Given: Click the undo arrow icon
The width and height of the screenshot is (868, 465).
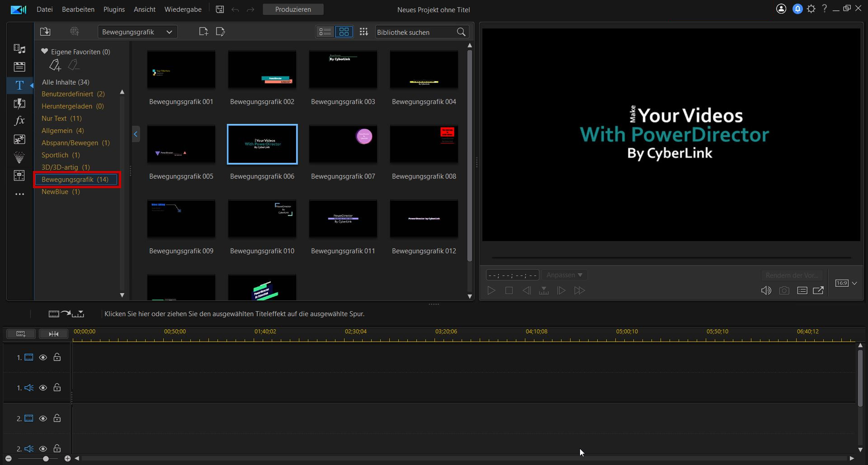Looking at the screenshot, I should pyautogui.click(x=235, y=9).
